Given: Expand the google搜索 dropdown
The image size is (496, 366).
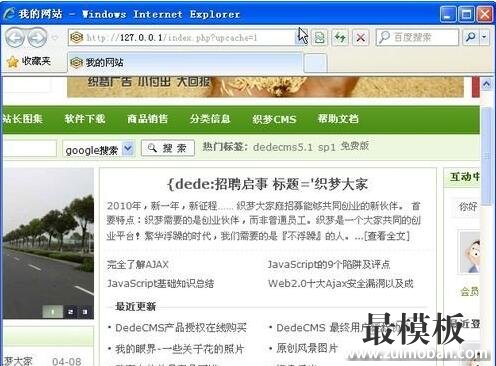Looking at the screenshot, I should click(x=128, y=149).
